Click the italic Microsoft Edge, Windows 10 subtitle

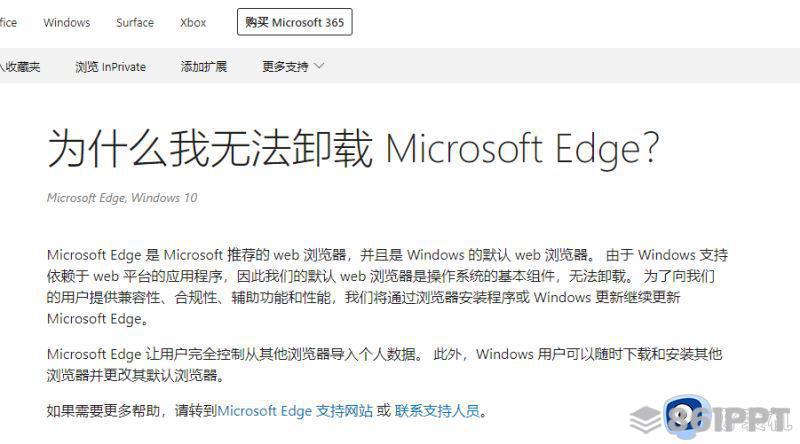[x=122, y=198]
